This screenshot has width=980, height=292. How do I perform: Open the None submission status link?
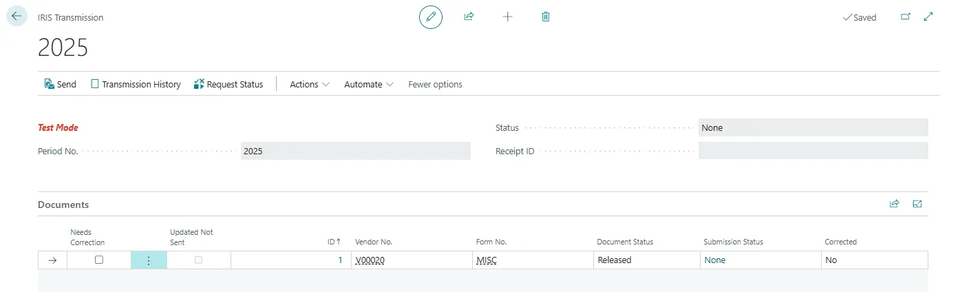tap(714, 260)
